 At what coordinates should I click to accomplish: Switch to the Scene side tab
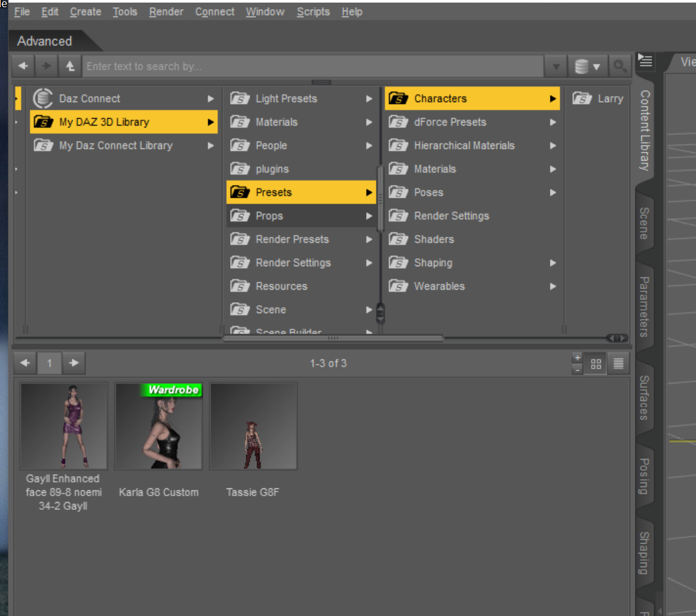click(645, 223)
